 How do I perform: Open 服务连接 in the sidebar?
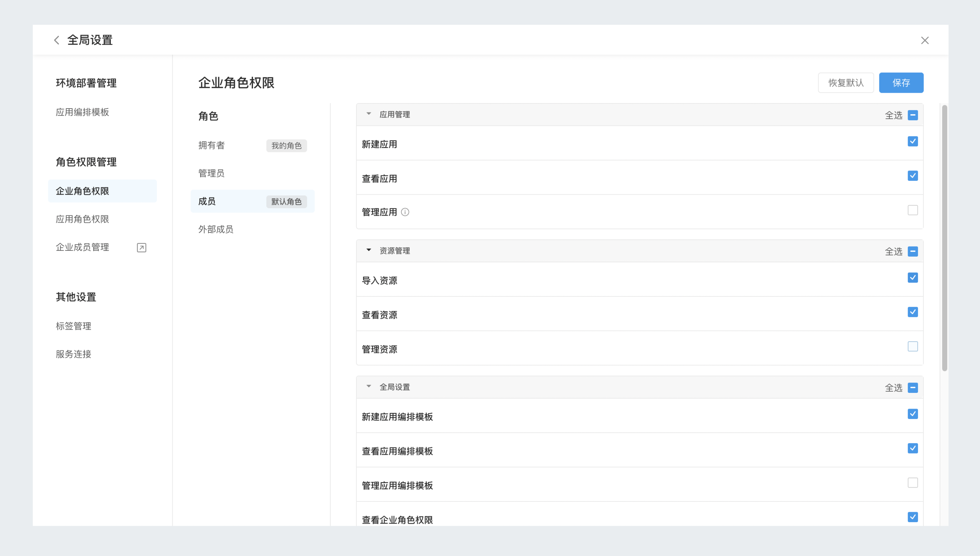(74, 354)
